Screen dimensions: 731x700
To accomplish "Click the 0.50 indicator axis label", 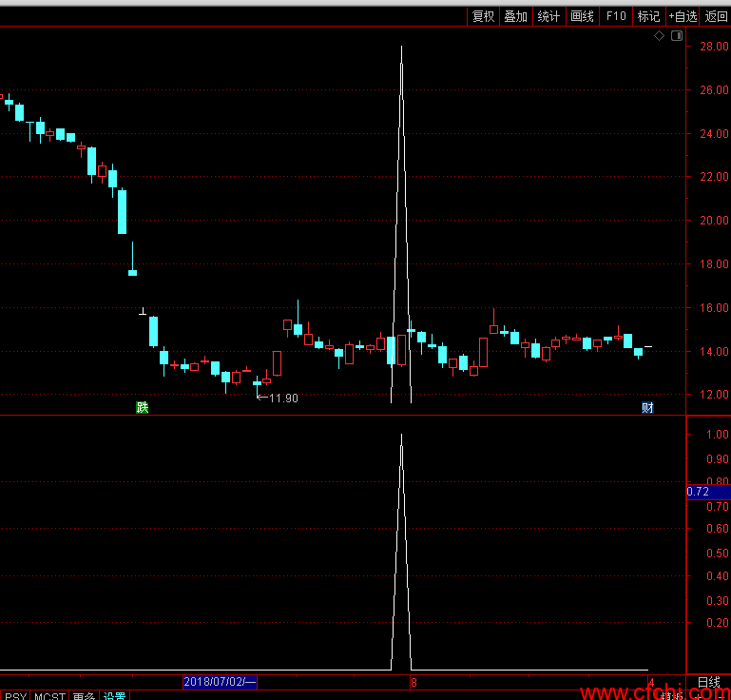I will pos(718,554).
